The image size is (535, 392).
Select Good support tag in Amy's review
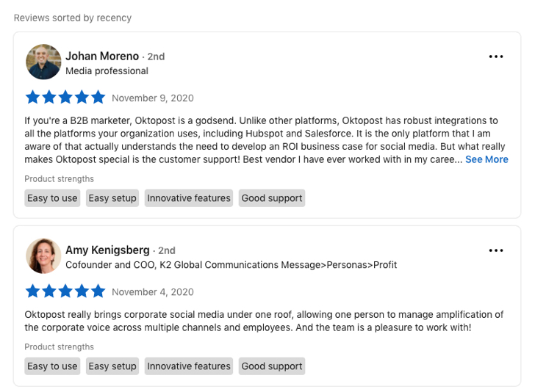[272, 366]
